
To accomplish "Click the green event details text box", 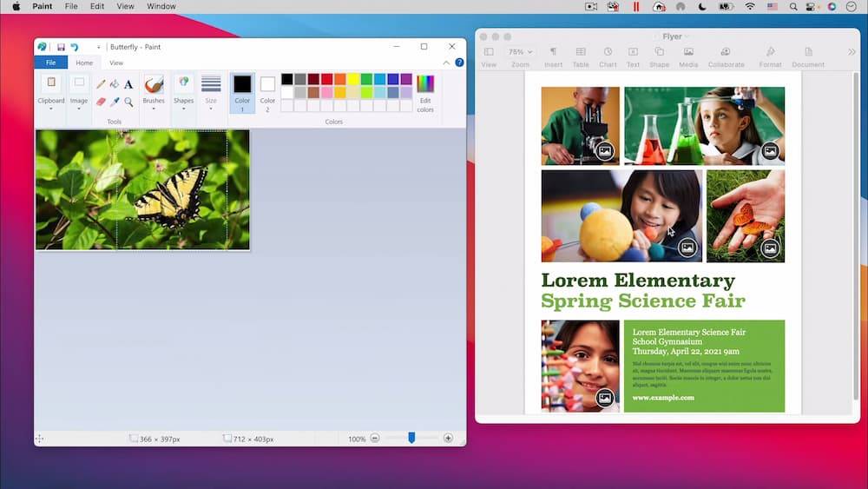I will coord(704,366).
